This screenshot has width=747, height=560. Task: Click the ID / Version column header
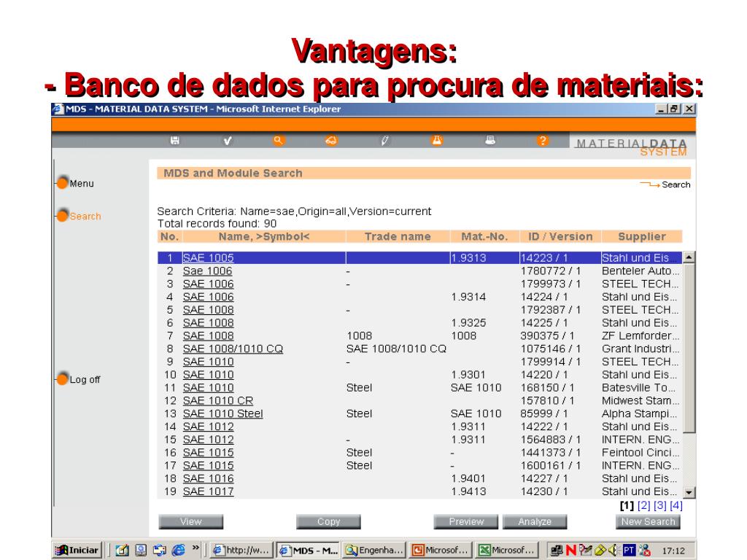coord(560,237)
